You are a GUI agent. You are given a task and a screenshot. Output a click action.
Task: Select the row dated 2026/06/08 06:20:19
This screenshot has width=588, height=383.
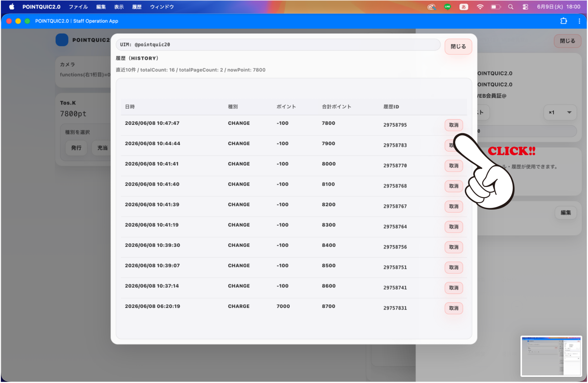pos(294,308)
